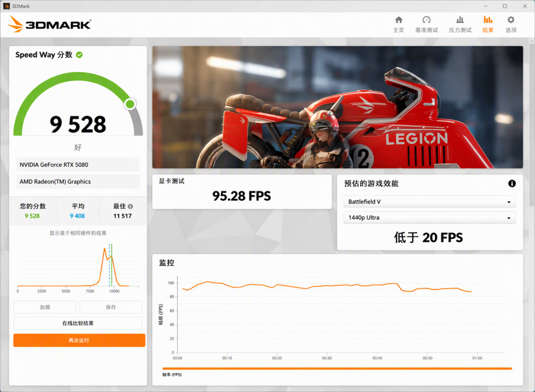
Task: Click 3DMark app icon in title bar
Action: tap(6, 6)
